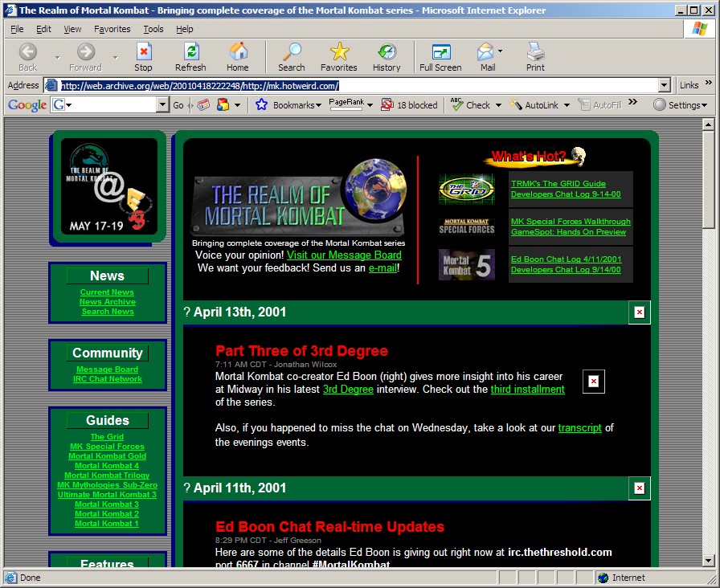Click the AutoLink wand icon
The width and height of the screenshot is (720, 588).
[516, 105]
